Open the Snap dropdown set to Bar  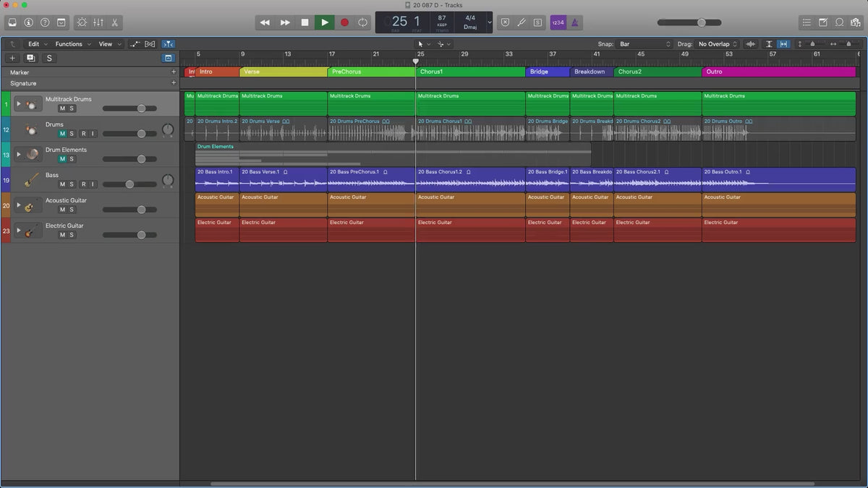pos(644,44)
